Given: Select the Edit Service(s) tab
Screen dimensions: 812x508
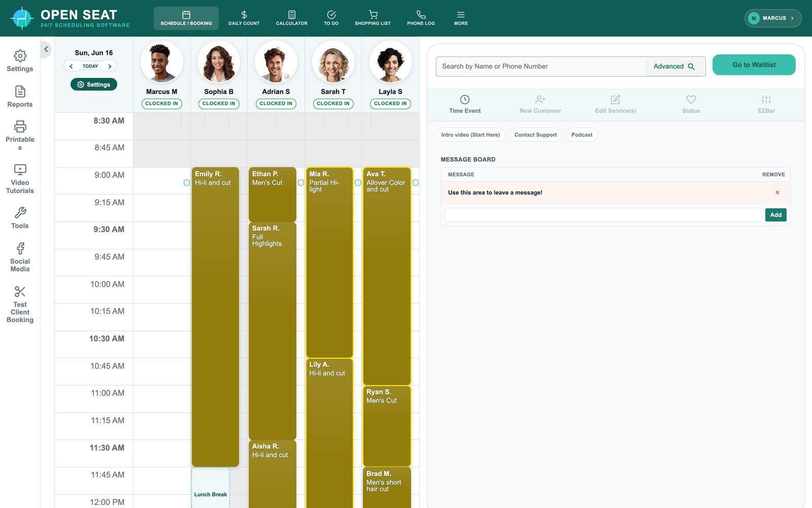Looking at the screenshot, I should click(x=616, y=104).
